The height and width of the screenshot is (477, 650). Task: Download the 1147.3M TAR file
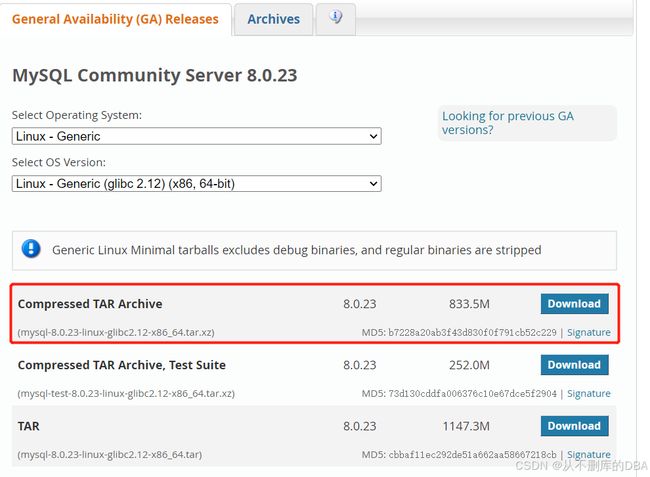(575, 426)
